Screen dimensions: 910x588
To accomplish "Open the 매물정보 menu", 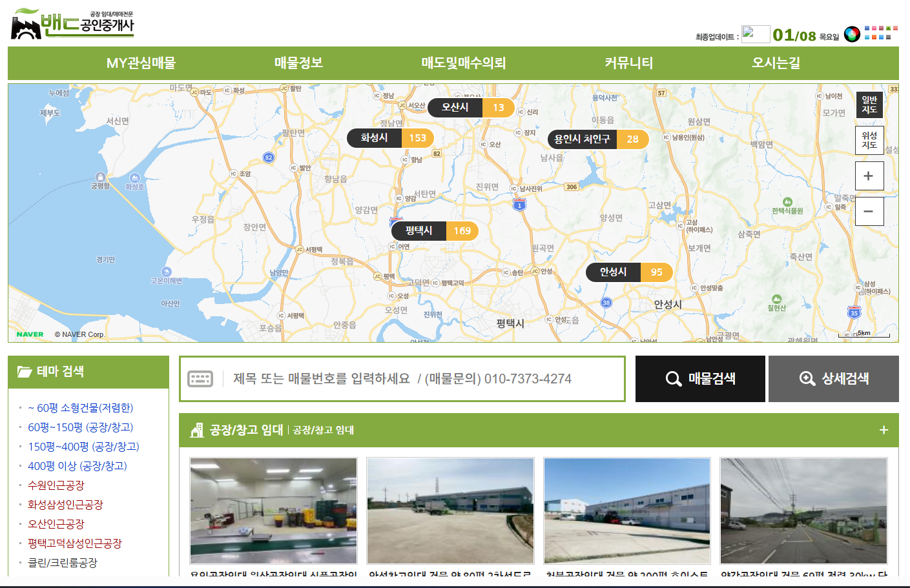I will click(x=298, y=63).
